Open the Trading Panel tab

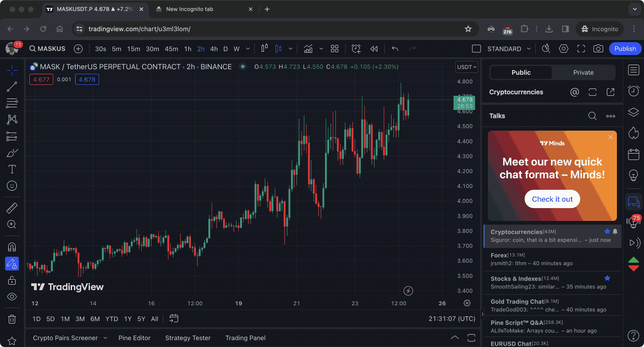click(246, 338)
